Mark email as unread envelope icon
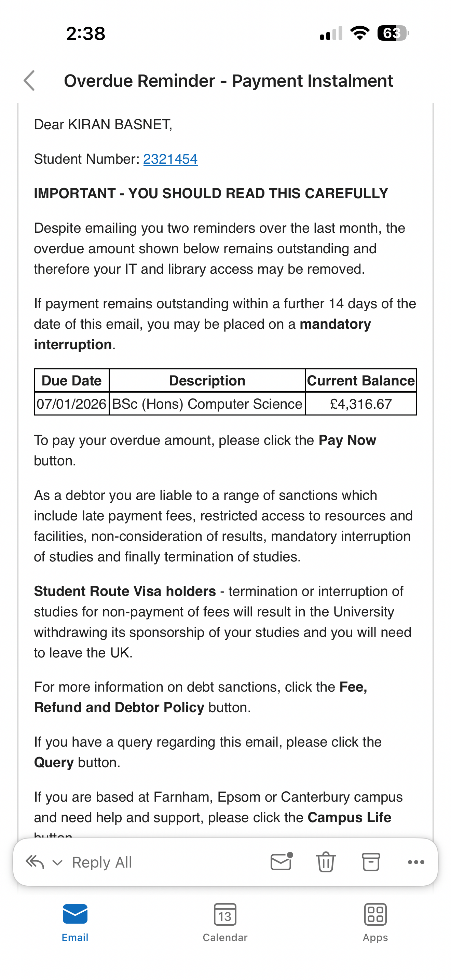 point(282,862)
